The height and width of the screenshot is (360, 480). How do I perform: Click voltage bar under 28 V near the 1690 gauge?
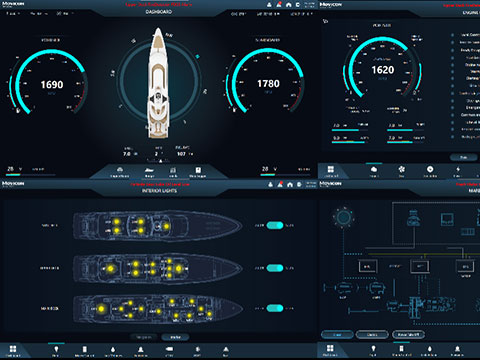(x=31, y=174)
